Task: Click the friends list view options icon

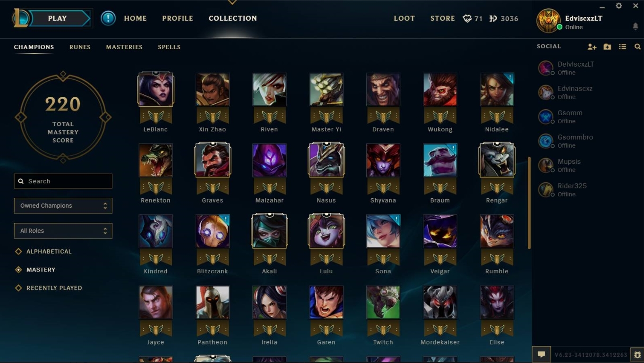Action: [x=623, y=47]
